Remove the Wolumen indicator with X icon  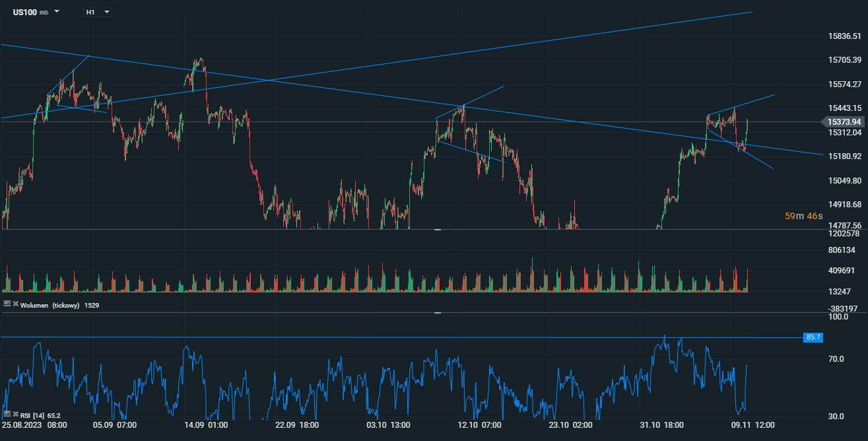pos(15,304)
